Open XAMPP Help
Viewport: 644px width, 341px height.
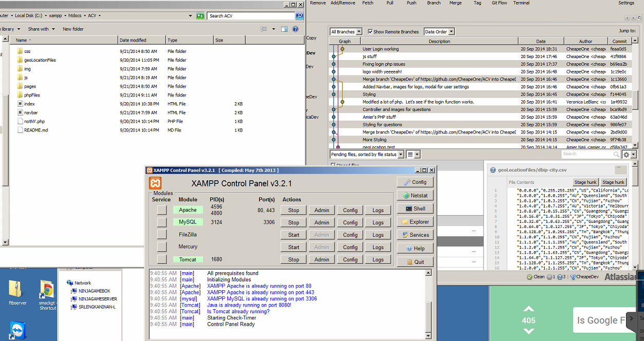tap(415, 249)
